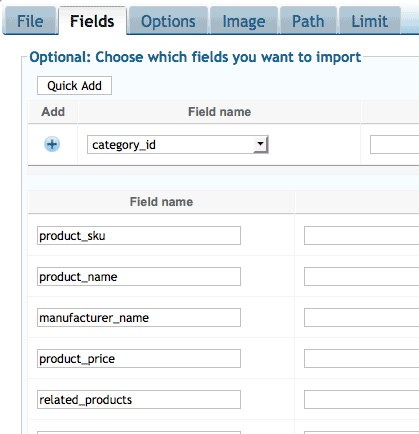The width and height of the screenshot is (419, 434).
Task: Click the related_products field input
Action: [x=139, y=400]
